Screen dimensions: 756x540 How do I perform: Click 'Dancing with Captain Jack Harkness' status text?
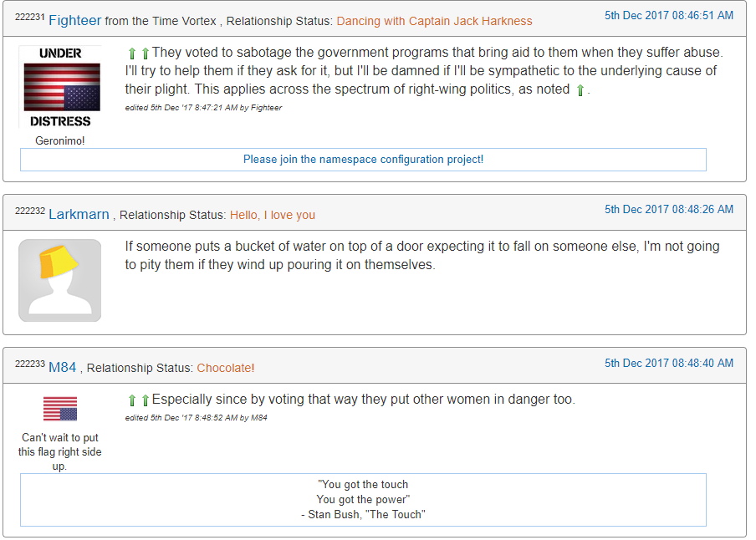point(434,21)
